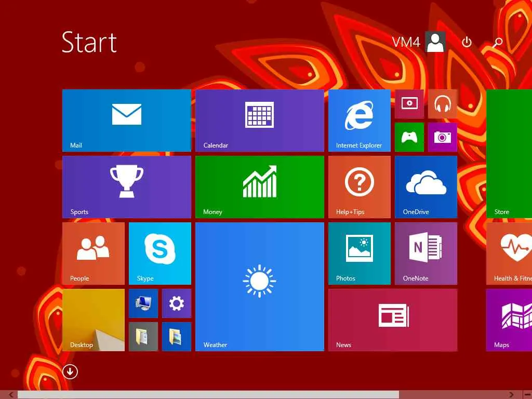Open the Store tile
This screenshot has height=399, width=532.
(509, 154)
